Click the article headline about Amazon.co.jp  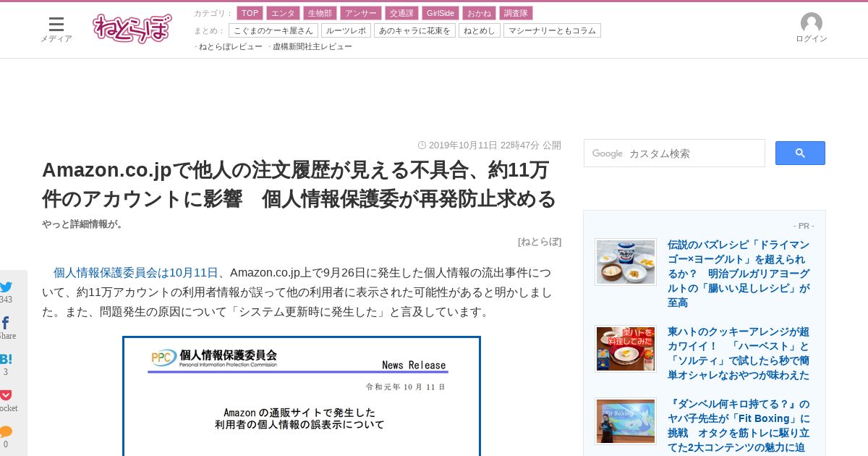click(299, 184)
